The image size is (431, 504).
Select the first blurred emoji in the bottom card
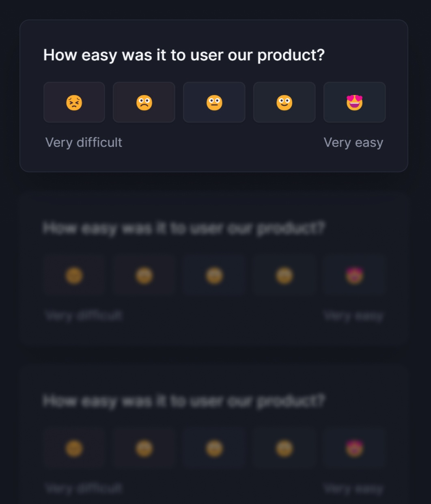(74, 448)
